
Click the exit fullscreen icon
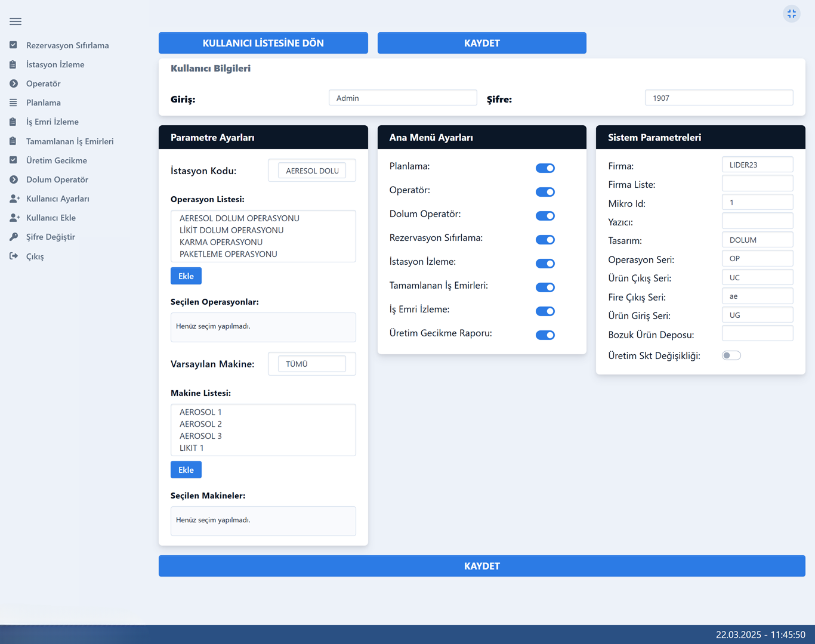(x=791, y=14)
